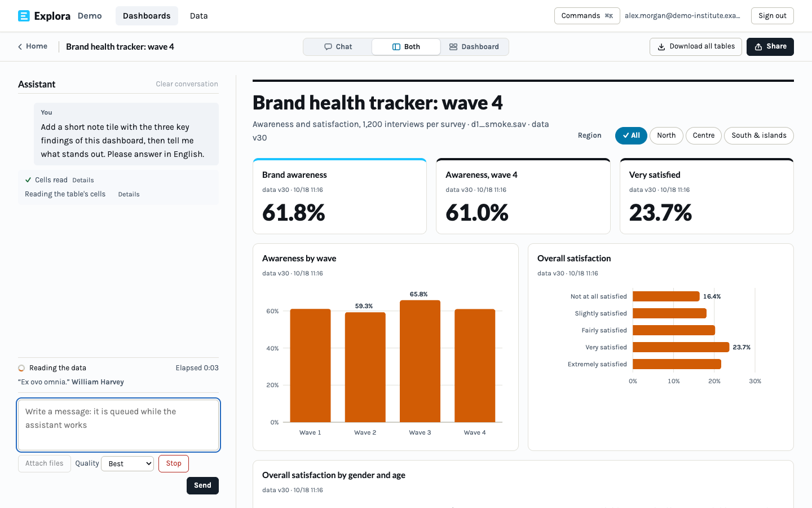The height and width of the screenshot is (508, 812).
Task: Filter region to South & islands
Action: tap(759, 135)
